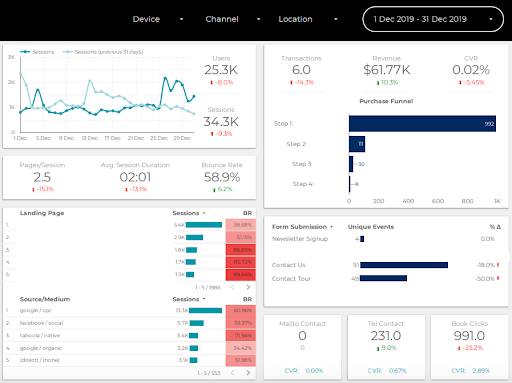Click the Users 25.3K scorecard
This screenshot has height=383, width=512.
[x=221, y=70]
